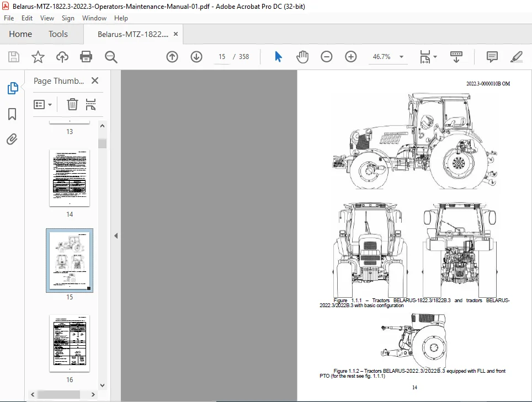This screenshot has width=532, height=402.
Task: Open the Attachments paperclip panel
Action: pyautogui.click(x=12, y=140)
